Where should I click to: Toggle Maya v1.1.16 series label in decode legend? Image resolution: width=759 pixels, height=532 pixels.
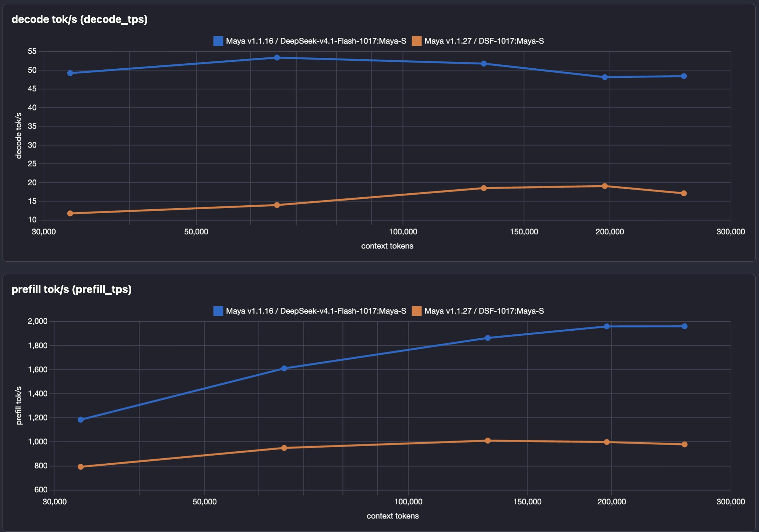pyautogui.click(x=316, y=41)
